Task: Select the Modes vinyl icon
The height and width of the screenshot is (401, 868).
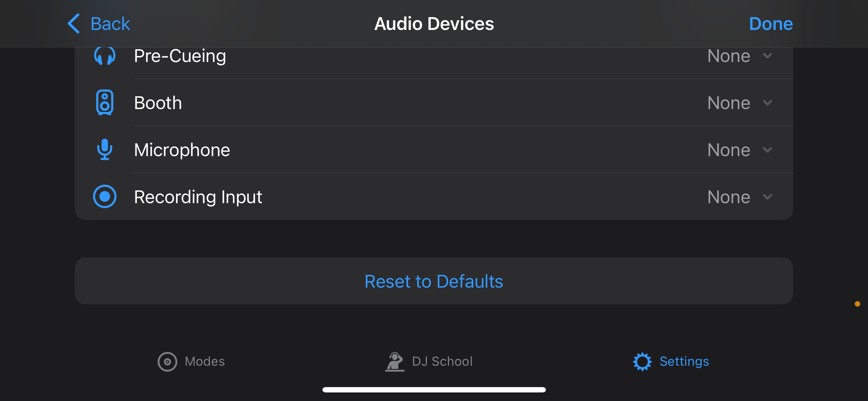Action: [167, 361]
